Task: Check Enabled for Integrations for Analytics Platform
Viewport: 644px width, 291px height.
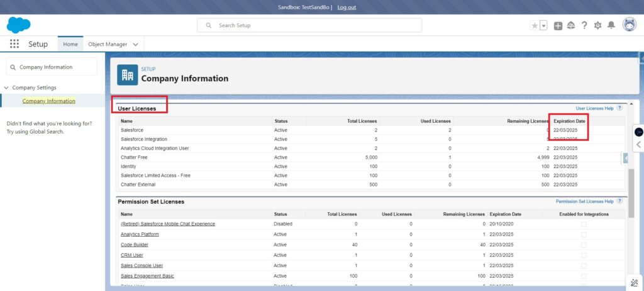Action: tap(584, 234)
